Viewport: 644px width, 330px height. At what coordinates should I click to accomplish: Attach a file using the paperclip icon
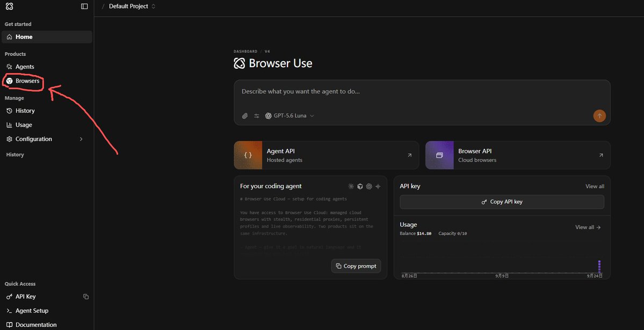coord(245,116)
